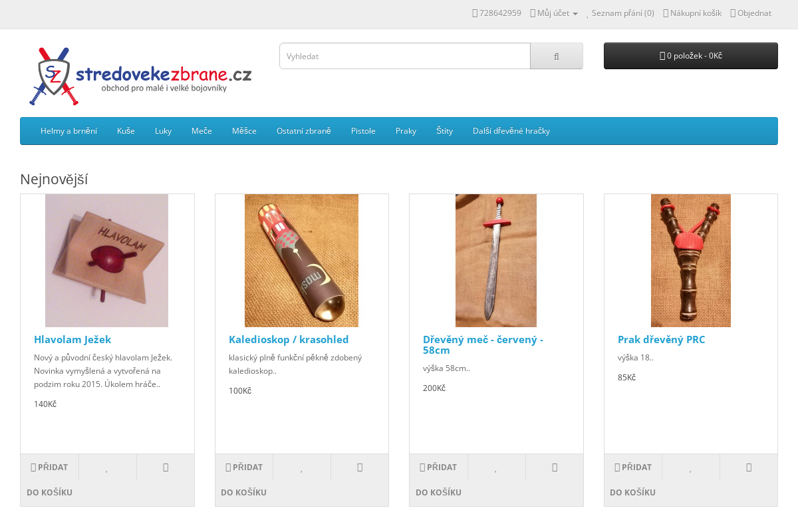Open the Nákupní košík link
Screen dimensions: 798x532
(692, 13)
